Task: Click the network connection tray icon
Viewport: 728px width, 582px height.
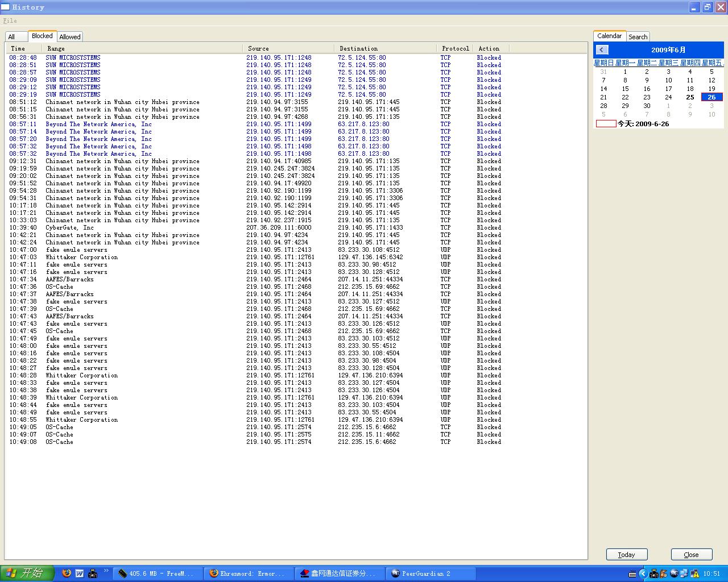Action: point(684,573)
